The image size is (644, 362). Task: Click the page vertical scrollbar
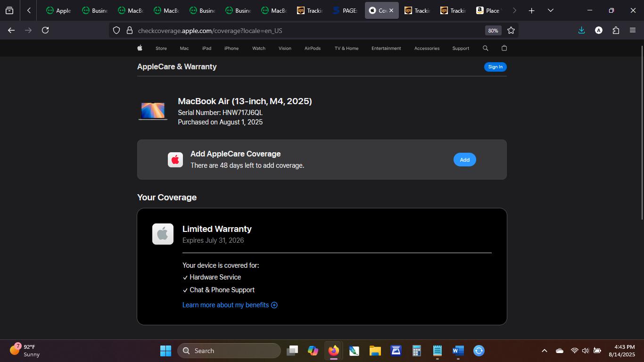(x=642, y=132)
